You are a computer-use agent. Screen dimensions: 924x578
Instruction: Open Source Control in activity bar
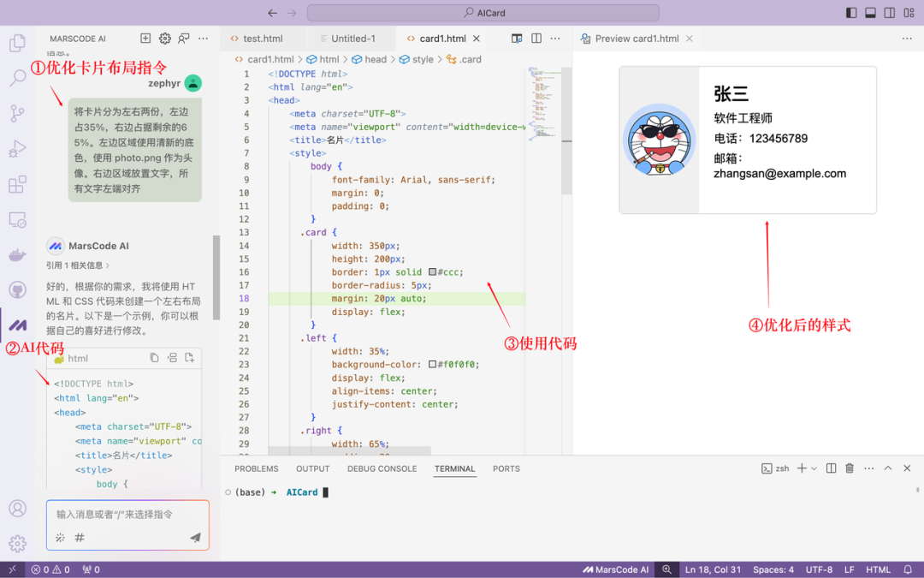point(17,114)
